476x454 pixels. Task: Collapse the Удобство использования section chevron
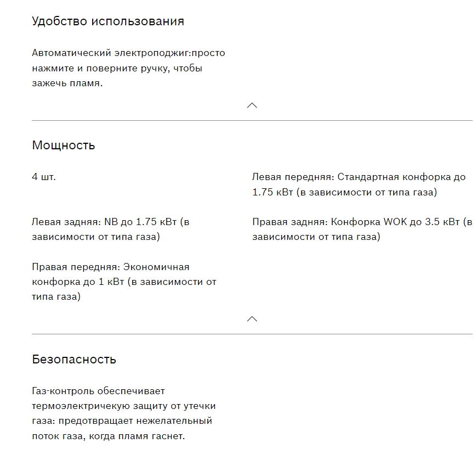(x=252, y=105)
